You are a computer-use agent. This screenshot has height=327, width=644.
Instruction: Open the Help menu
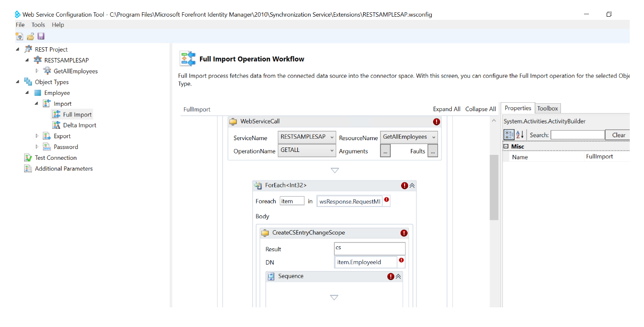(58, 25)
